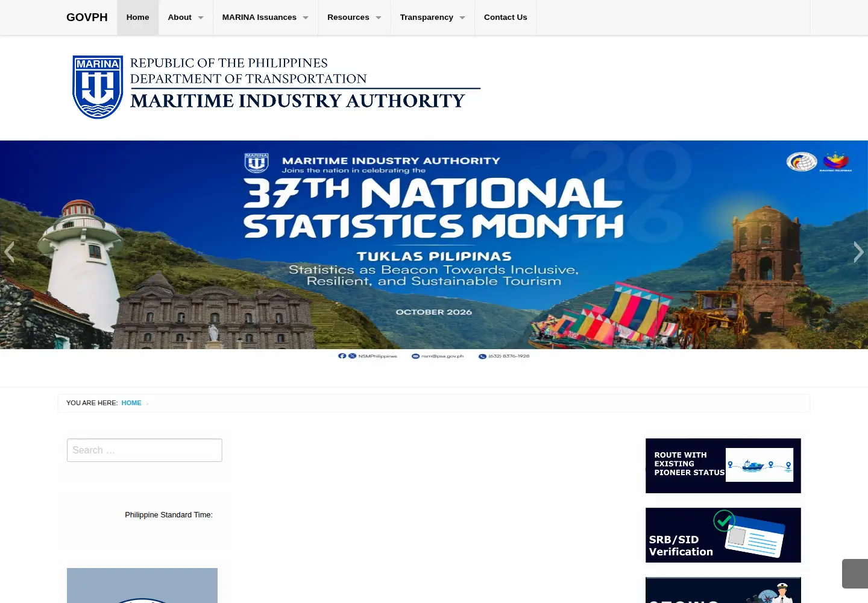Click the 37th National Statistics Month banner

coord(434,251)
